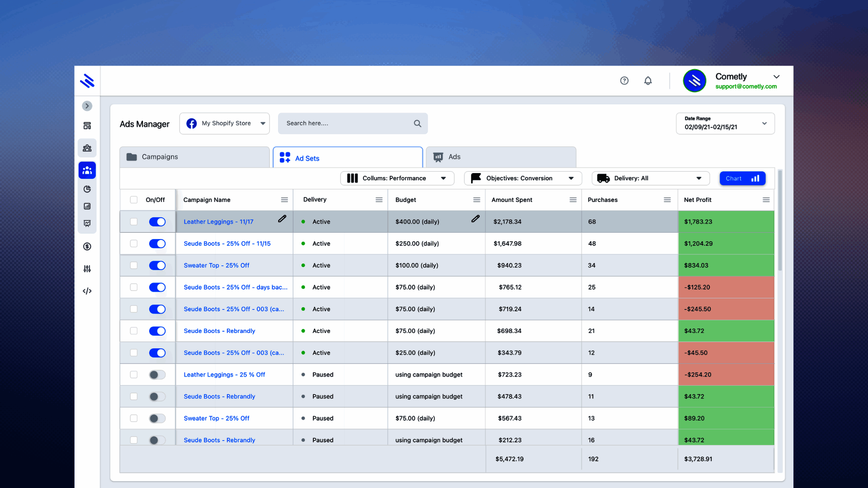Check the Seude Boots - Rebrandly row checkbox
The width and height of the screenshot is (868, 488).
[x=133, y=331]
